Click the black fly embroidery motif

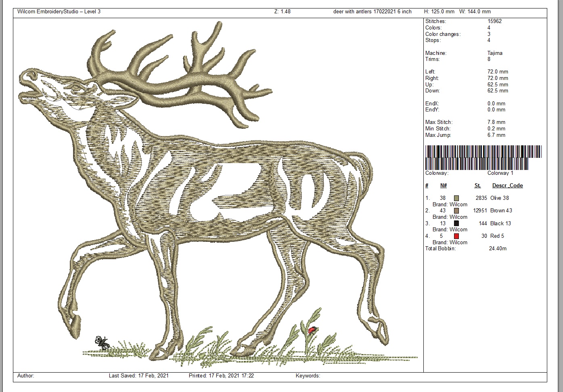(x=102, y=342)
